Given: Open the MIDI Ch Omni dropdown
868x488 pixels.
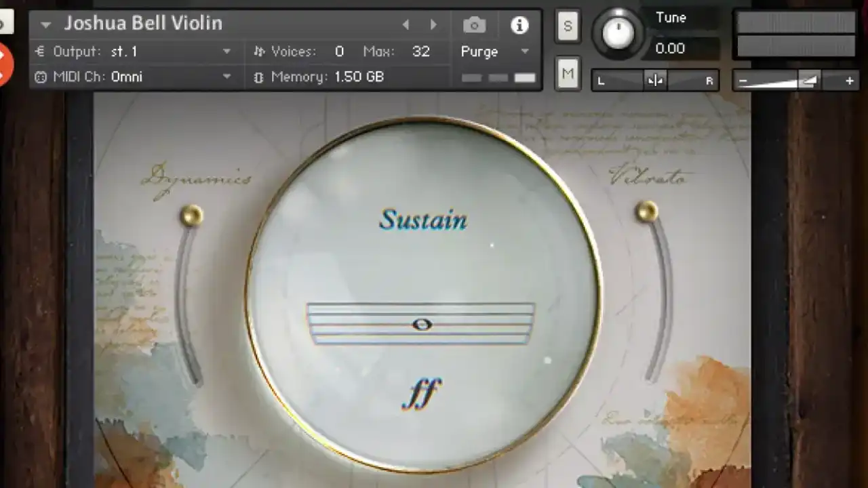Looking at the screenshot, I should tap(226, 77).
